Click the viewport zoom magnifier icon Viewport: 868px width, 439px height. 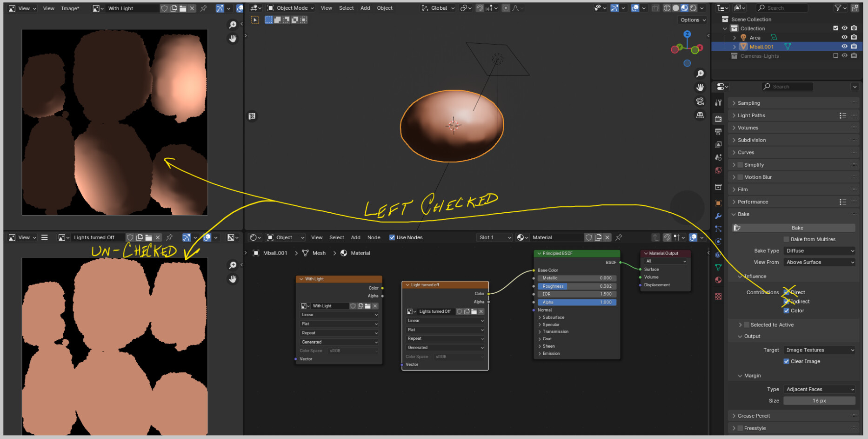700,74
